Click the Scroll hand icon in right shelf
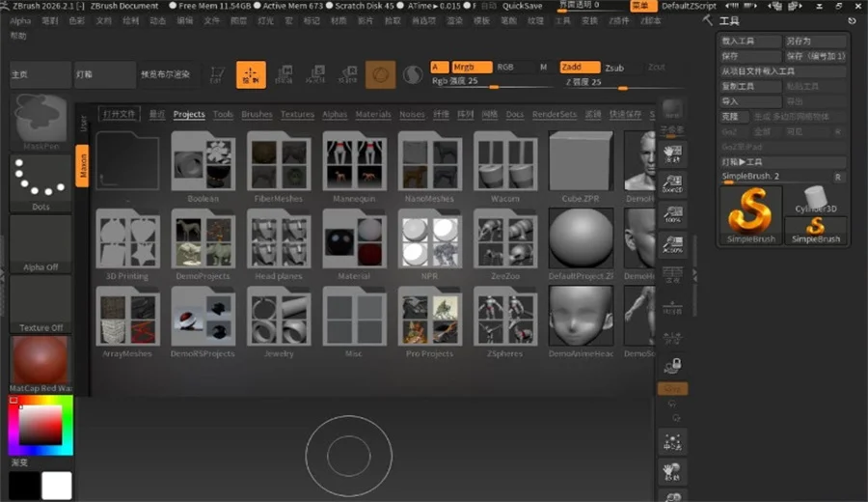The height and width of the screenshot is (502, 868). click(x=672, y=154)
